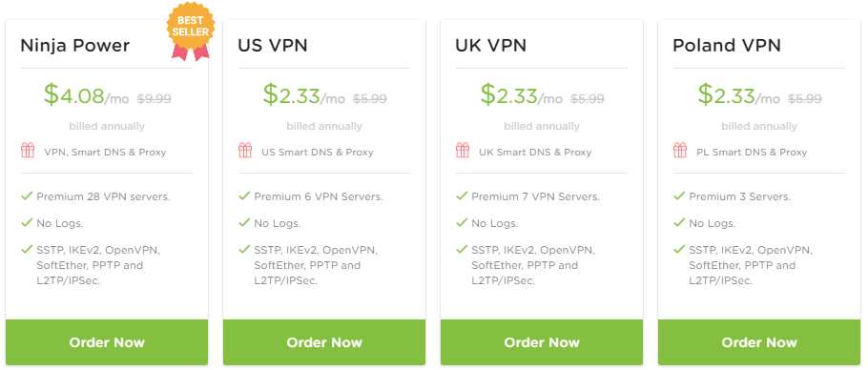Click the gift icon in Ninja Power card
This screenshot has width=868, height=370.
tap(28, 151)
